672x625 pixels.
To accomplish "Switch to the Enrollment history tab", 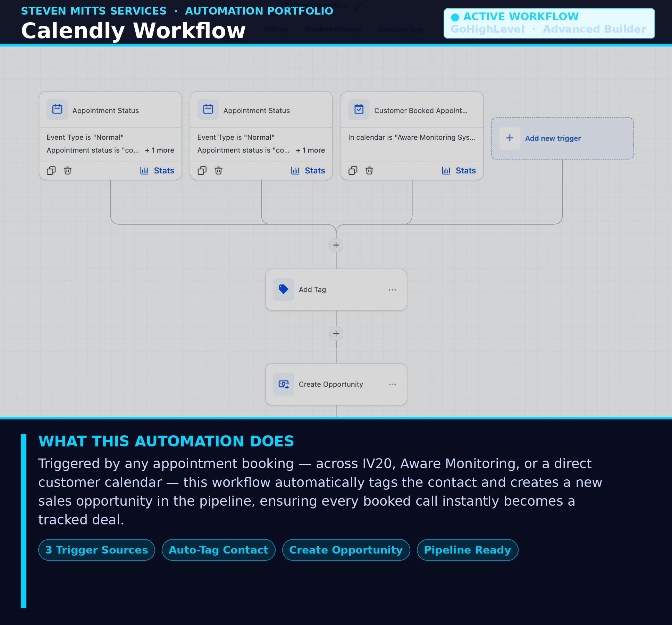I will click(333, 29).
